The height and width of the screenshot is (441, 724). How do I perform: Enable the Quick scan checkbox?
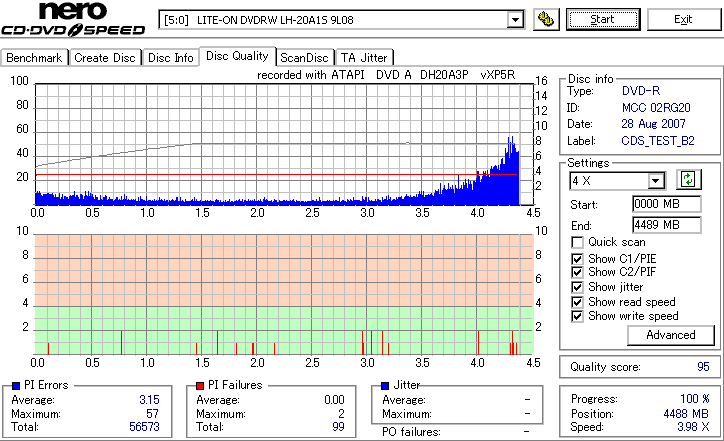coord(577,242)
